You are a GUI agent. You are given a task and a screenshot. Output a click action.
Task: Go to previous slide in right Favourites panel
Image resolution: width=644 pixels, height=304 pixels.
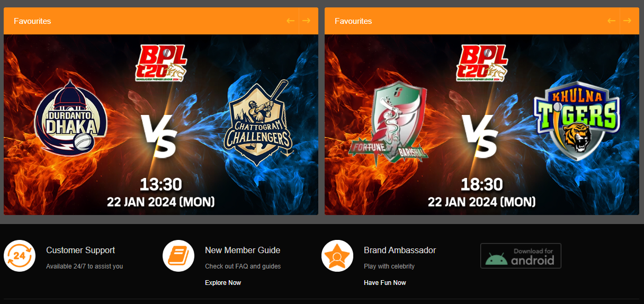[x=611, y=21]
